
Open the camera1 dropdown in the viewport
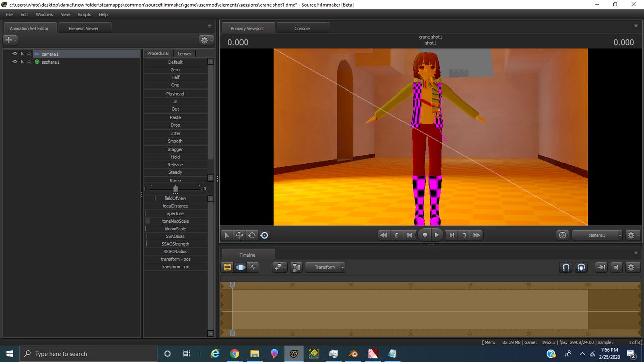(597, 235)
